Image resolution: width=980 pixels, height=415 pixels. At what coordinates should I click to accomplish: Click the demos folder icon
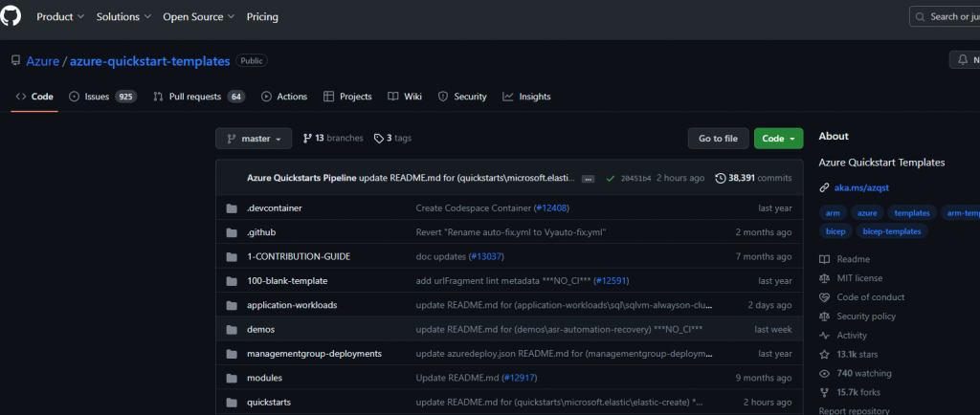(x=231, y=329)
